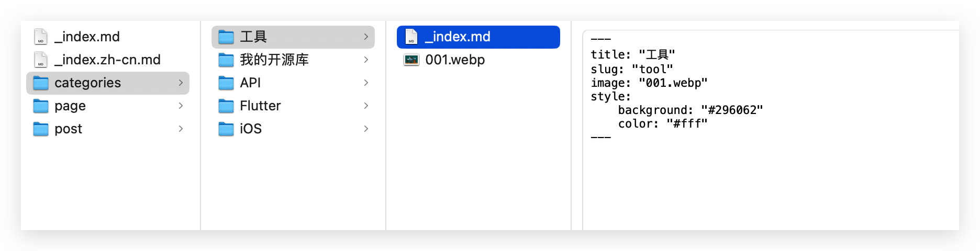Expand the API folder chevron
This screenshot has height=251, width=980.
pos(366,83)
